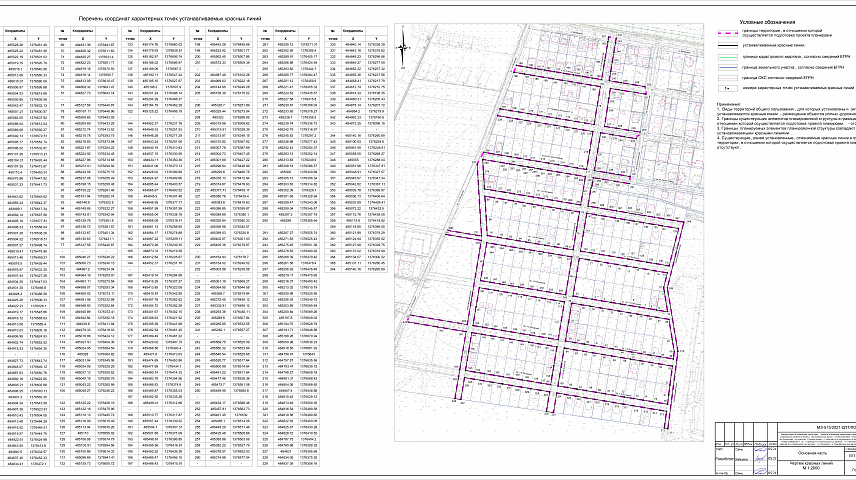Click the bottom signature in the title block
856x480 pixels.
click(762, 473)
